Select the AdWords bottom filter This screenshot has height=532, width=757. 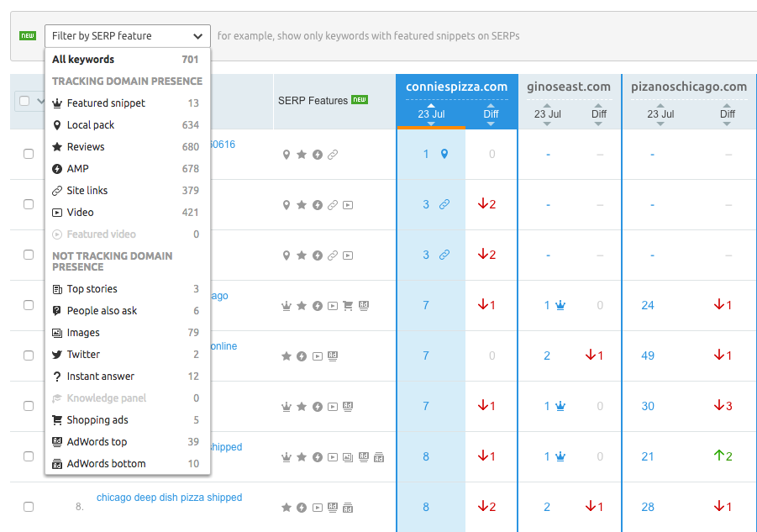[x=128, y=463]
